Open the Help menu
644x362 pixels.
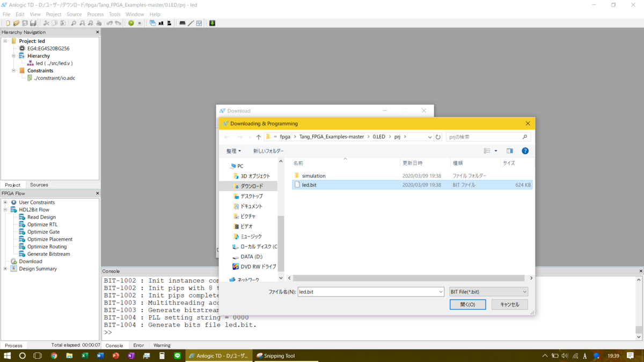click(155, 14)
